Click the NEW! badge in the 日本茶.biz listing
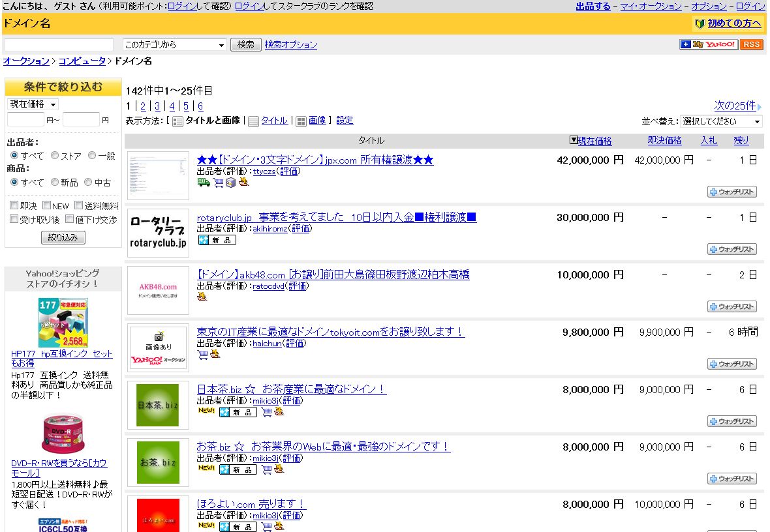 tap(206, 411)
